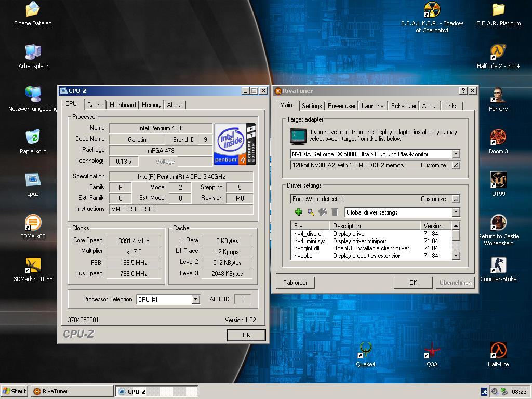Screen dimensions: 532x399
Task: Switch to the Links tab in RivaTuner
Action: (450, 106)
